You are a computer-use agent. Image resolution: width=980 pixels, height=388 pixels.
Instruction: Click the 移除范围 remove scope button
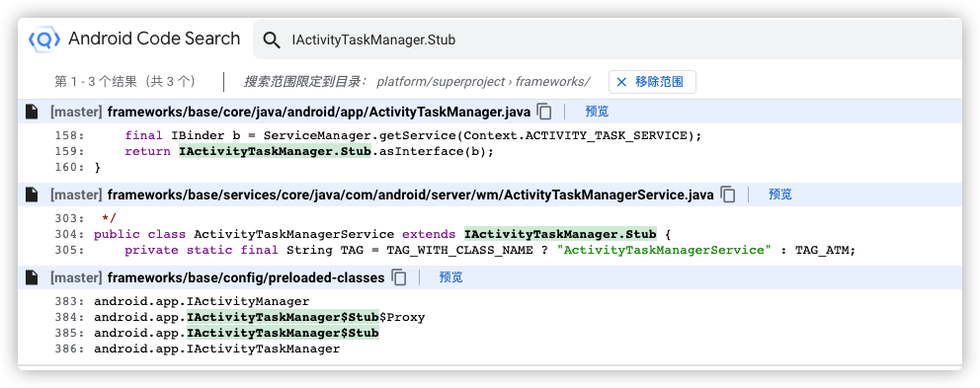(x=652, y=82)
